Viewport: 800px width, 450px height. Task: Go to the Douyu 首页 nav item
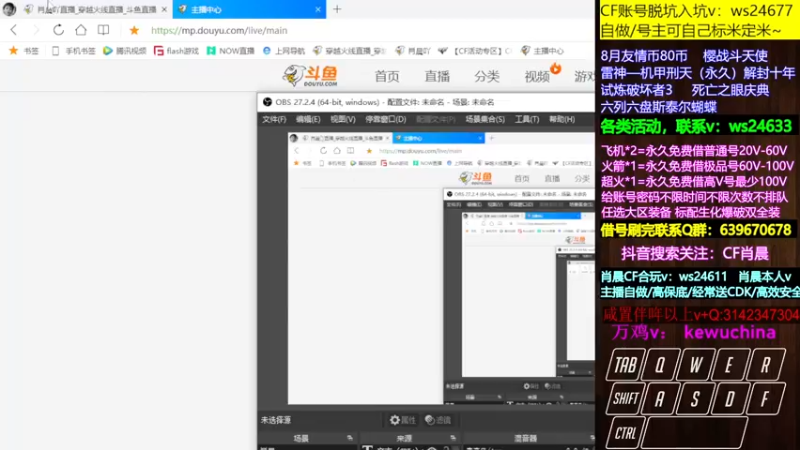point(387,77)
